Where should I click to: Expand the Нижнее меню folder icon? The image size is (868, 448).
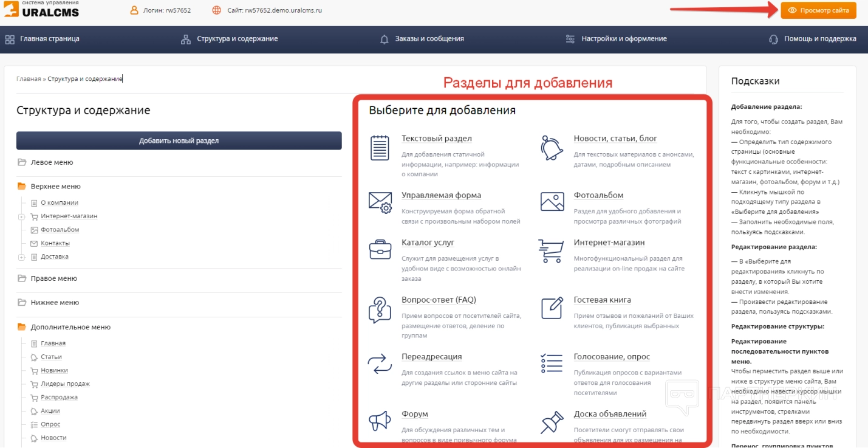22,303
